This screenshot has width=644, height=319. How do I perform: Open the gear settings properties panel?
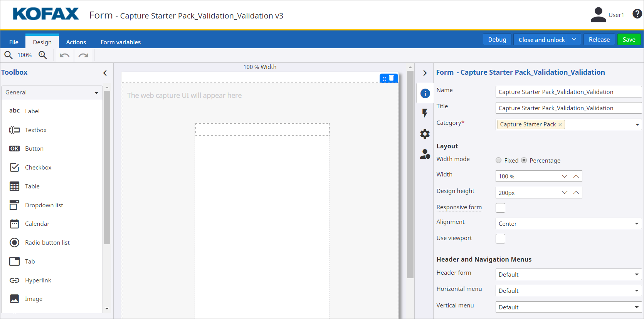pos(425,134)
